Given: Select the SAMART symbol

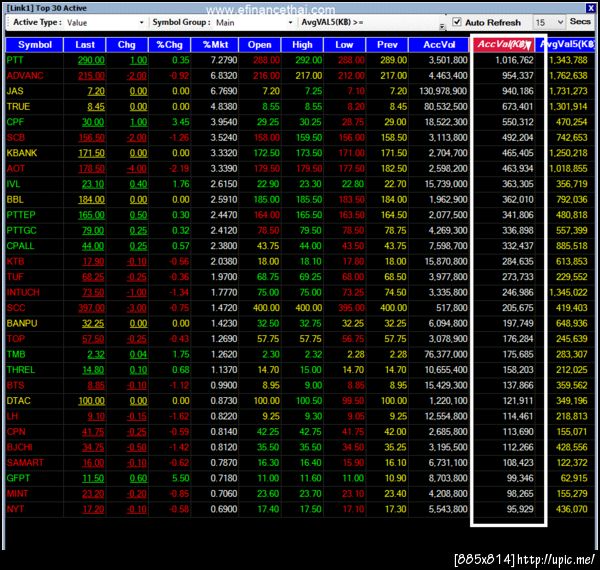Looking at the screenshot, I should click(25, 463).
